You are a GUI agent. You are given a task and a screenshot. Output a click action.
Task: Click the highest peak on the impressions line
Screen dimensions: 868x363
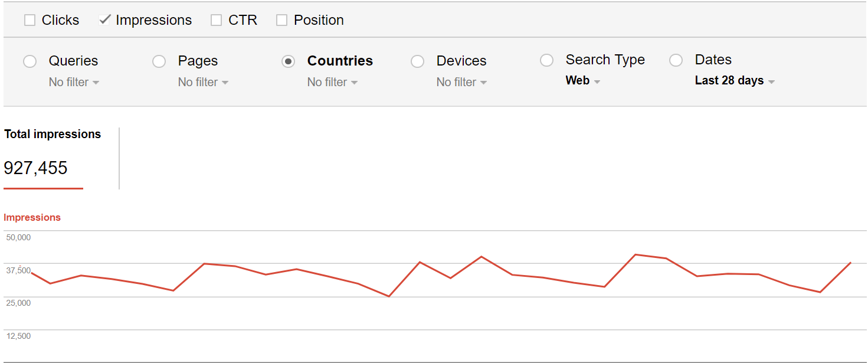[636, 254]
